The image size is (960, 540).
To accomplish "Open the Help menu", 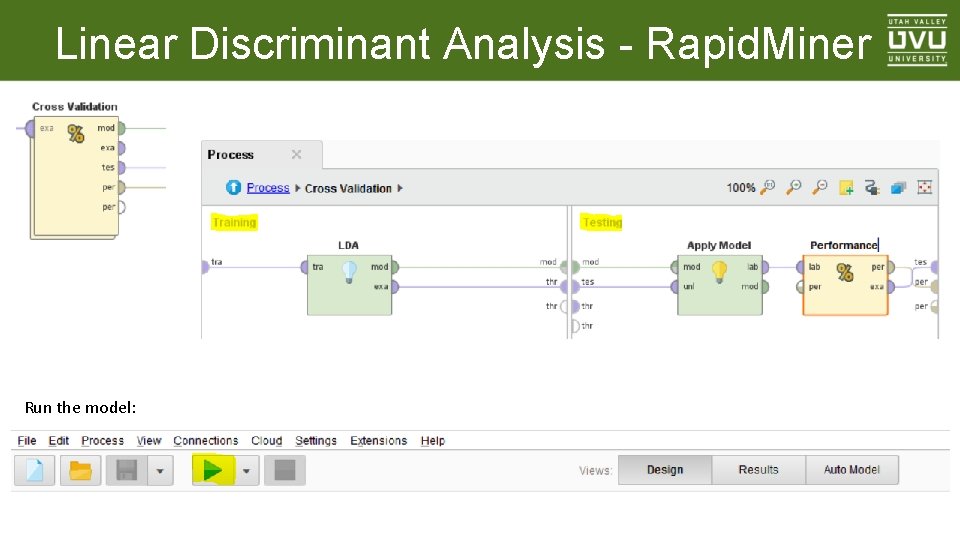I will click(x=432, y=440).
